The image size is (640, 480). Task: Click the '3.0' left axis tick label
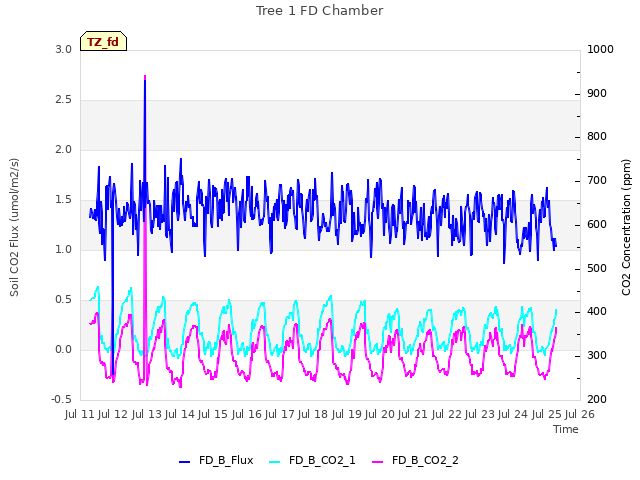pyautogui.click(x=63, y=49)
